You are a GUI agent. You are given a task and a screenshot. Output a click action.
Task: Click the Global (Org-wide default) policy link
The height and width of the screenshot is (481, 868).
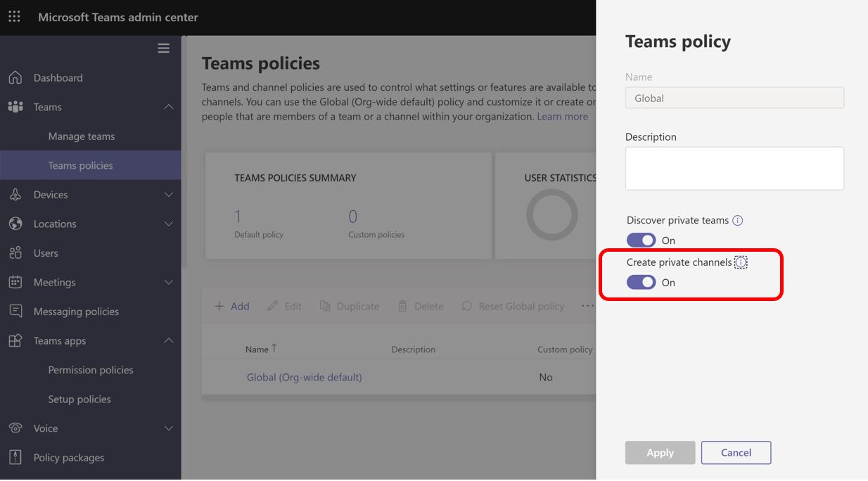[304, 377]
